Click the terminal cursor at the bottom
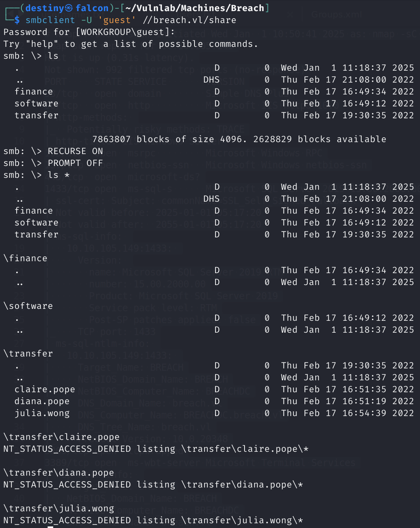 coord(50,527)
